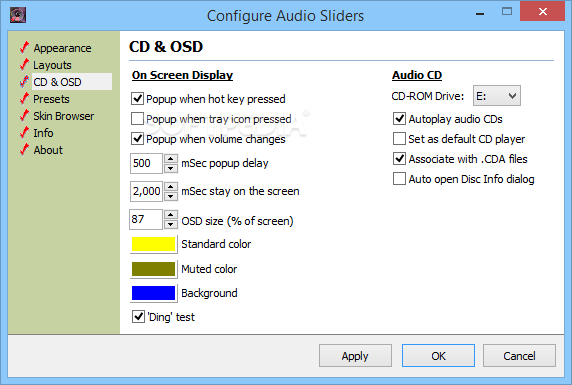Pick the yellow Standard color swatch
This screenshot has height=385, width=572.
(154, 244)
